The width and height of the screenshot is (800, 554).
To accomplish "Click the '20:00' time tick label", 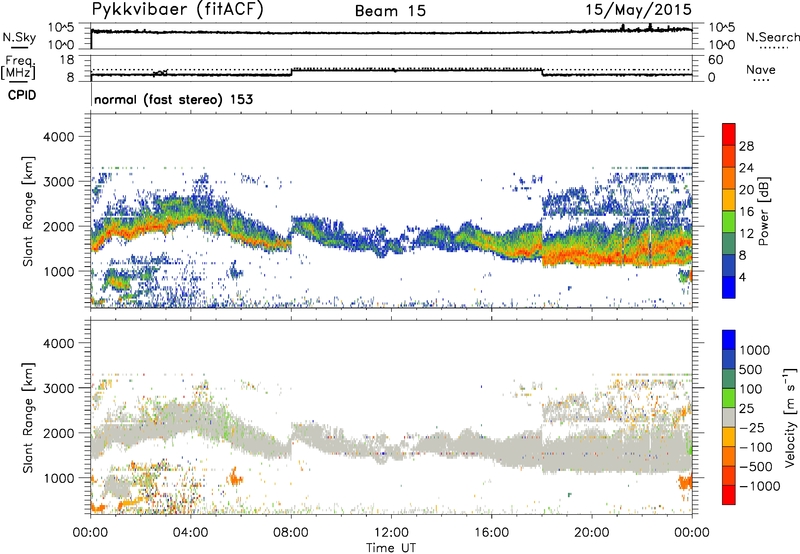I will [592, 533].
